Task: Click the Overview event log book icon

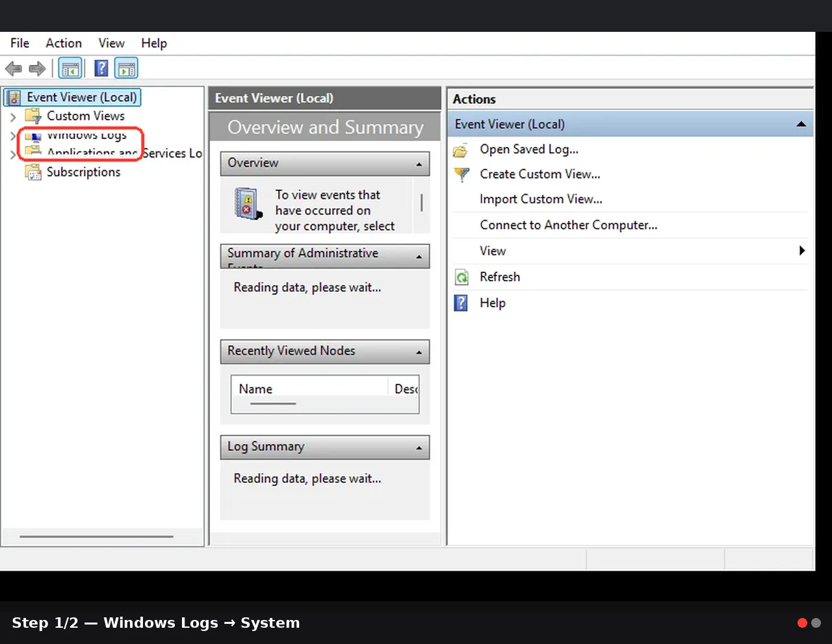Action: pyautogui.click(x=248, y=204)
